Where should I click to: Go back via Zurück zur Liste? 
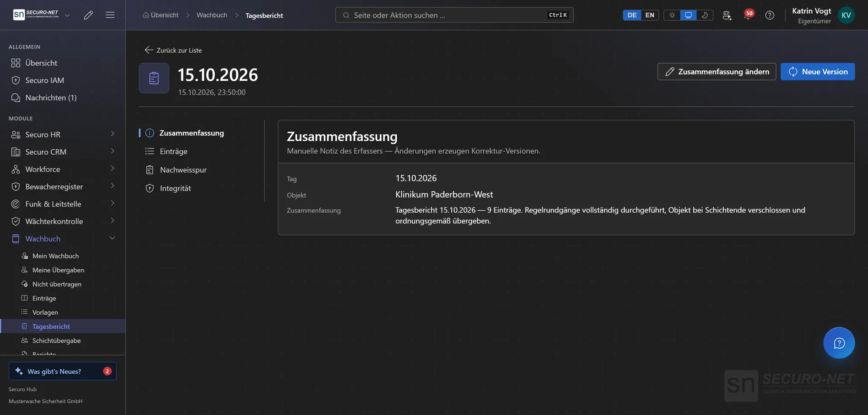tap(173, 50)
